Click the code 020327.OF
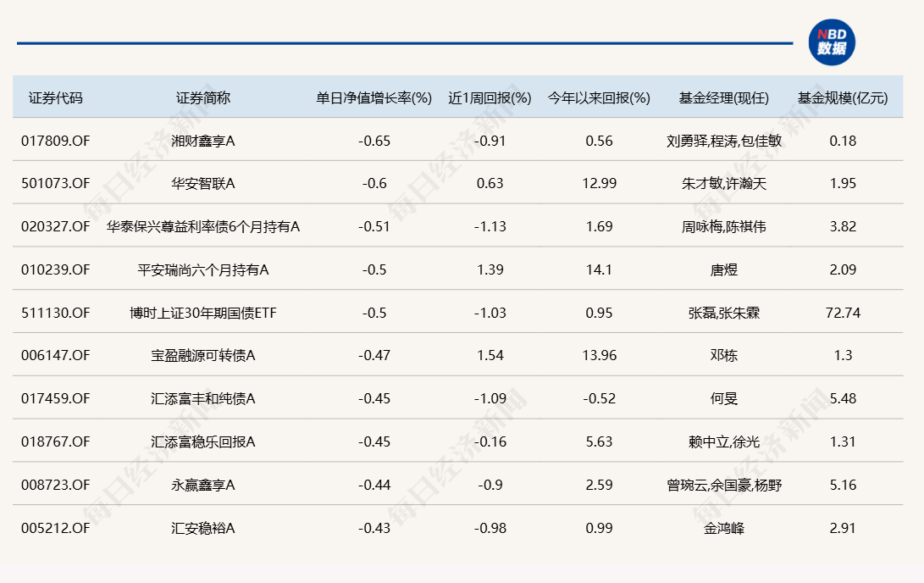The image size is (924, 583). 55,226
